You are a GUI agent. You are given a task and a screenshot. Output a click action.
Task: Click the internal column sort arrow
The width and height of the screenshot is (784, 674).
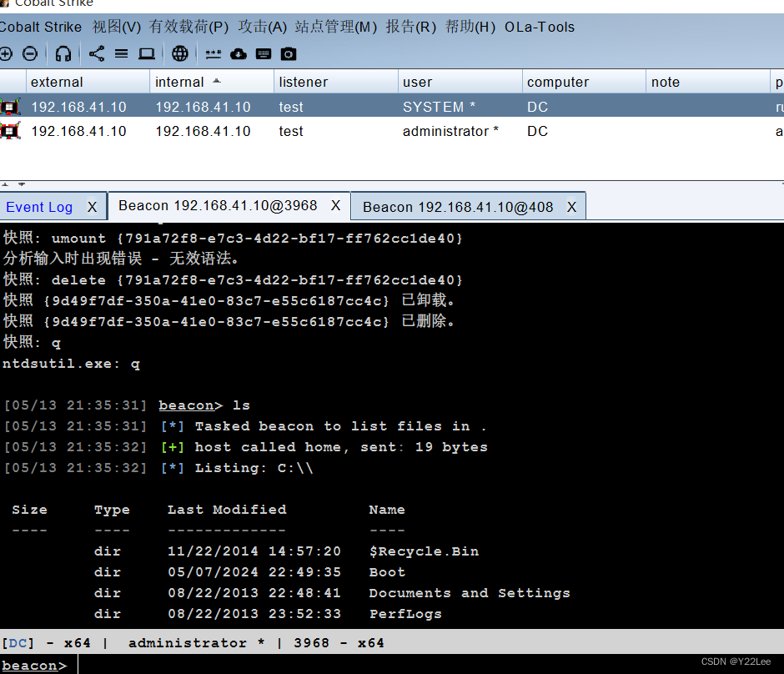217,81
